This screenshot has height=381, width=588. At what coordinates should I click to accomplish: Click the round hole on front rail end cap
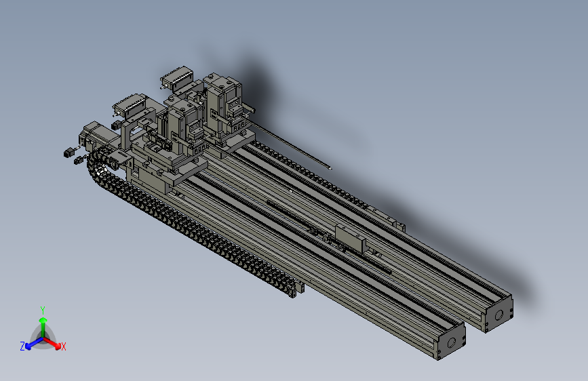pyautogui.click(x=451, y=342)
